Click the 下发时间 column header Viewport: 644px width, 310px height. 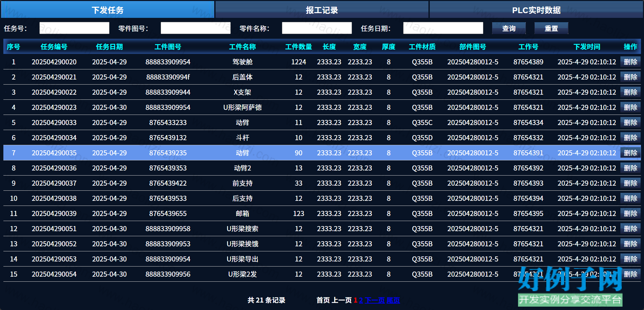pyautogui.click(x=587, y=46)
